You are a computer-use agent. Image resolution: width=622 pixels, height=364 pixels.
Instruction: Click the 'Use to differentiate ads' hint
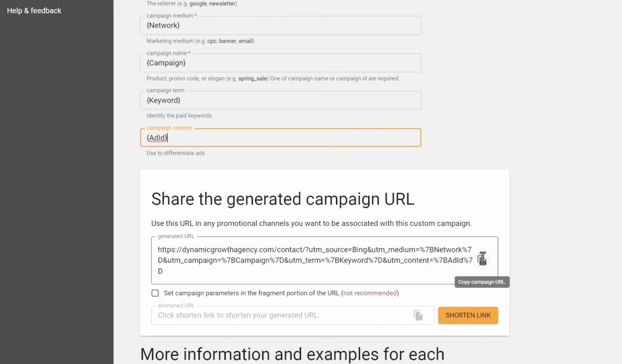(x=176, y=153)
